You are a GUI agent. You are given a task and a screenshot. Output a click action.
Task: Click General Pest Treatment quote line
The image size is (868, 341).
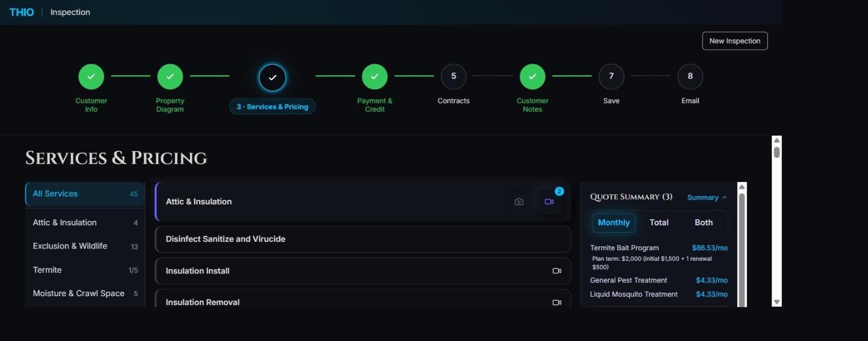pyautogui.click(x=659, y=281)
